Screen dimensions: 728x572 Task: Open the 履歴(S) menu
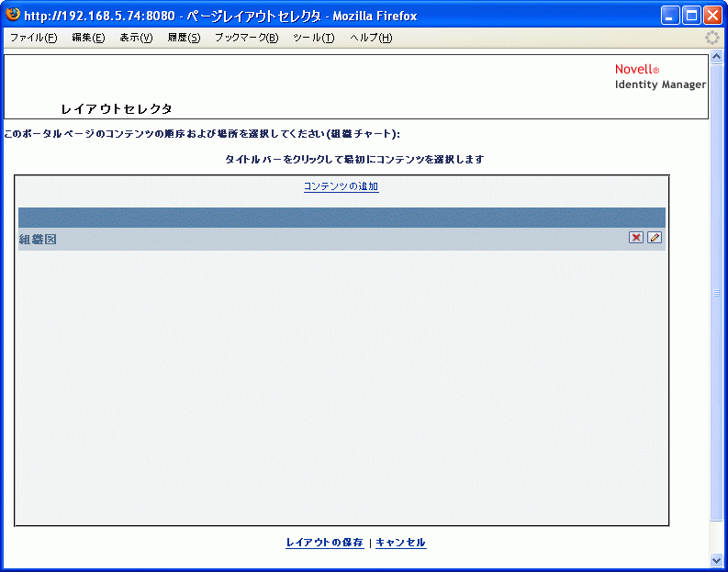tap(184, 38)
